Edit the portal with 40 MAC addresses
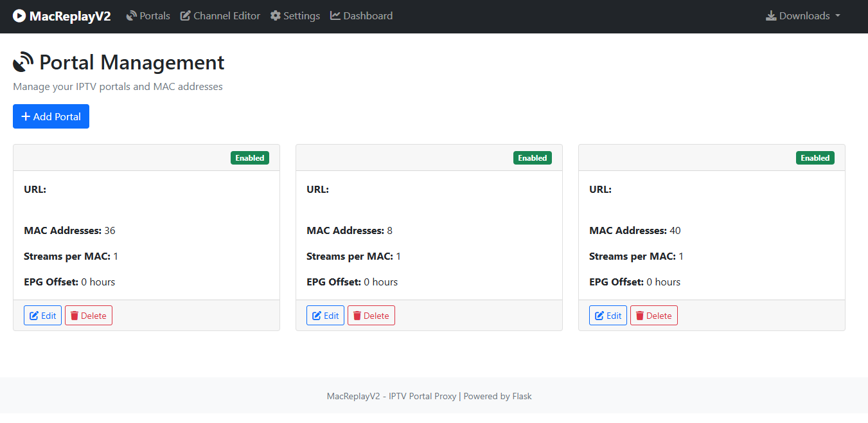The width and height of the screenshot is (868, 423). (x=608, y=316)
